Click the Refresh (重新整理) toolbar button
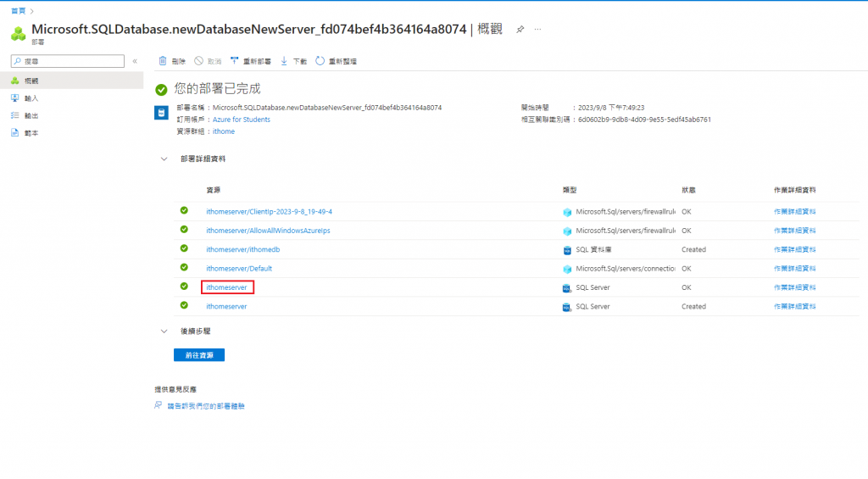Viewport: 868px width, 479px height. click(336, 61)
